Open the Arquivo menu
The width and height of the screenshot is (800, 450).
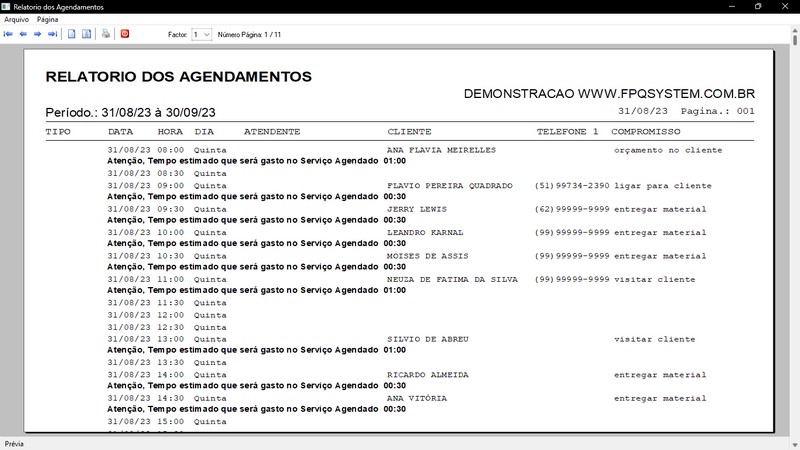pos(16,19)
